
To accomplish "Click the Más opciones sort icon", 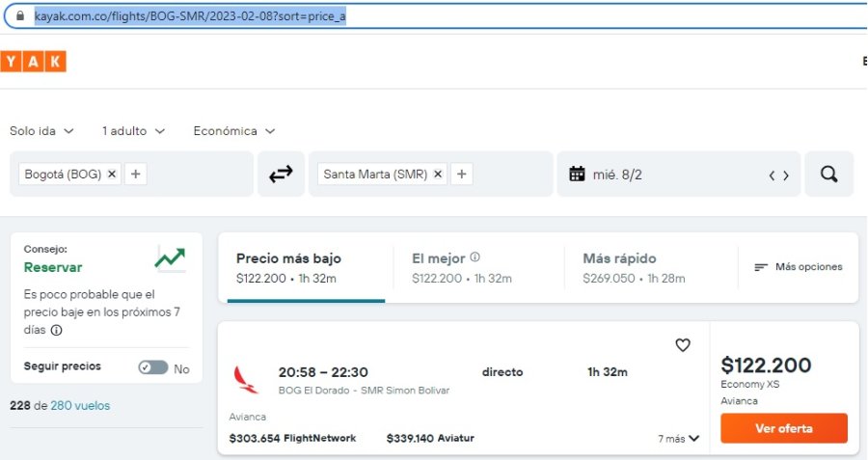I will pos(761,267).
